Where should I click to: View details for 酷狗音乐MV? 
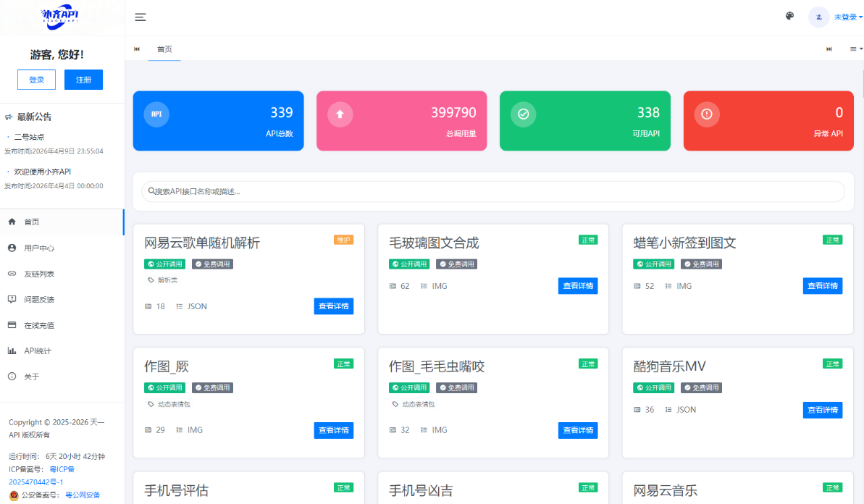[823, 410]
